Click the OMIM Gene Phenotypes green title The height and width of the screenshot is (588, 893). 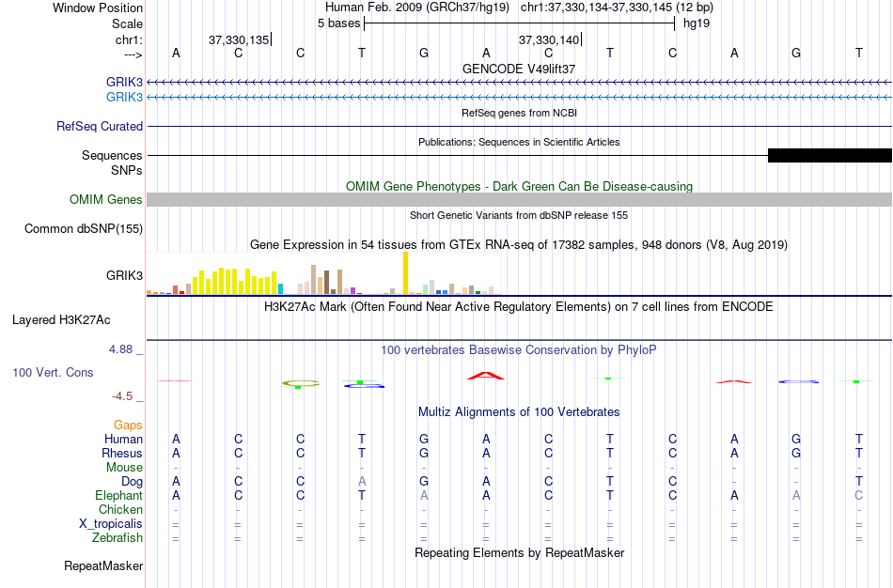pyautogui.click(x=520, y=186)
